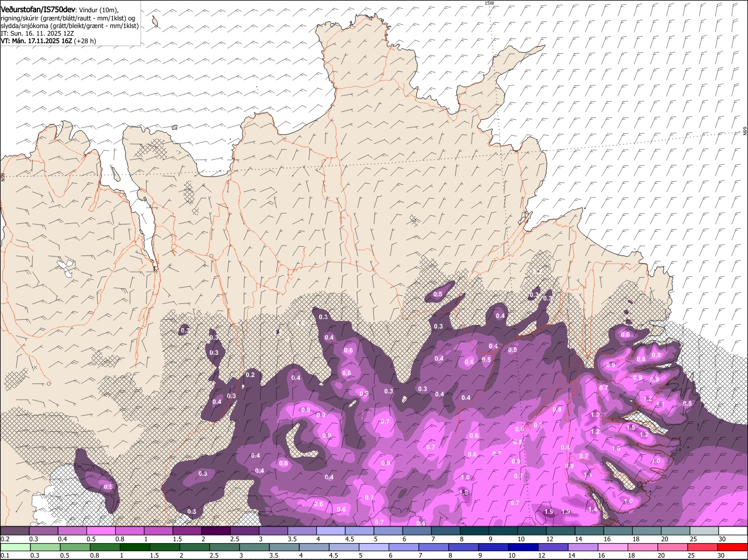Select the upper legend swatch starting at 16
748x560 pixels.
[618, 530]
